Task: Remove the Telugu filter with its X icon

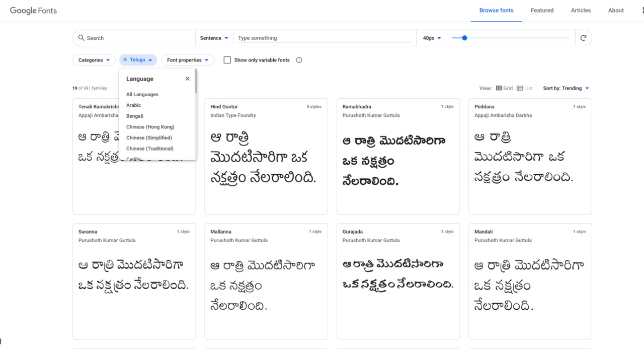Action: point(125,60)
